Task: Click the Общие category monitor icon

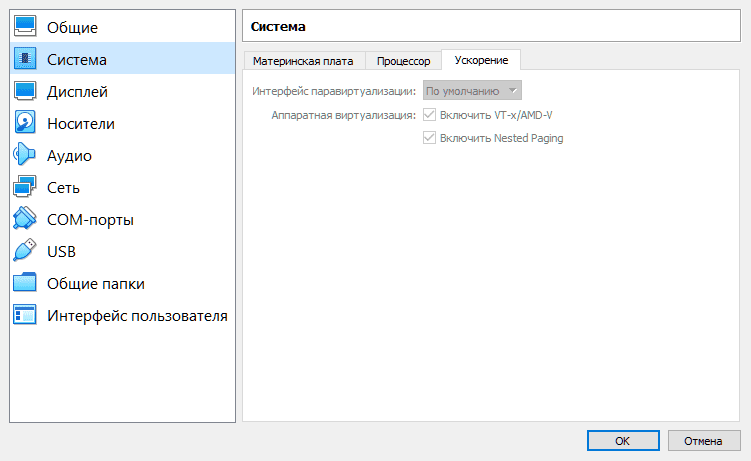Action: click(25, 27)
